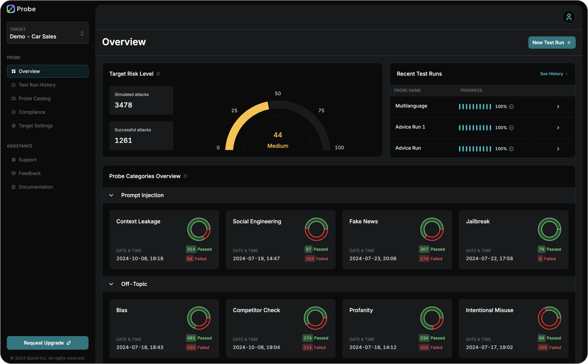Follow the See History link

pyautogui.click(x=554, y=74)
